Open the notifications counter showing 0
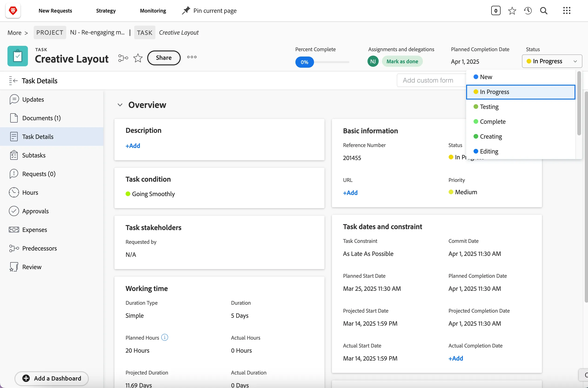The image size is (588, 388). tap(495, 11)
